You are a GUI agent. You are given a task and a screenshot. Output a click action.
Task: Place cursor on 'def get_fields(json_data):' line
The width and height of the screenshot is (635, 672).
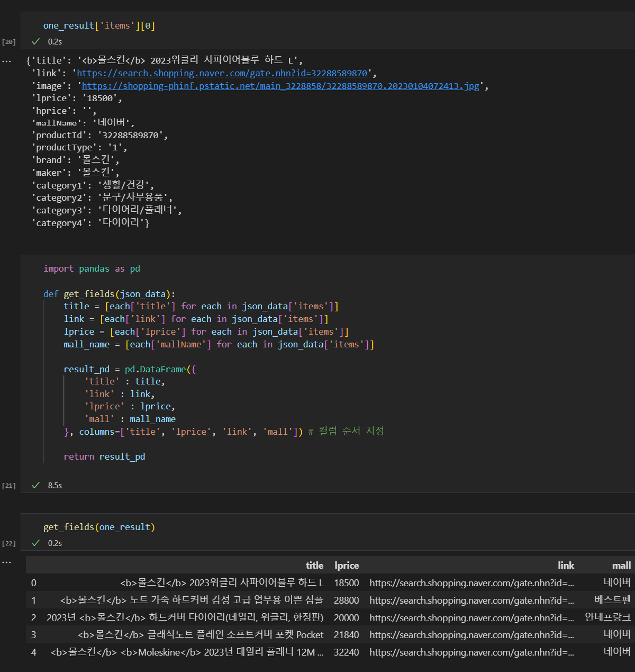[x=109, y=294]
